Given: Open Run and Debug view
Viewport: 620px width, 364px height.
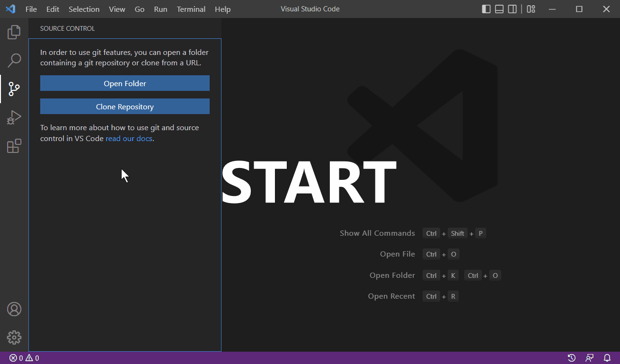Looking at the screenshot, I should tap(14, 117).
